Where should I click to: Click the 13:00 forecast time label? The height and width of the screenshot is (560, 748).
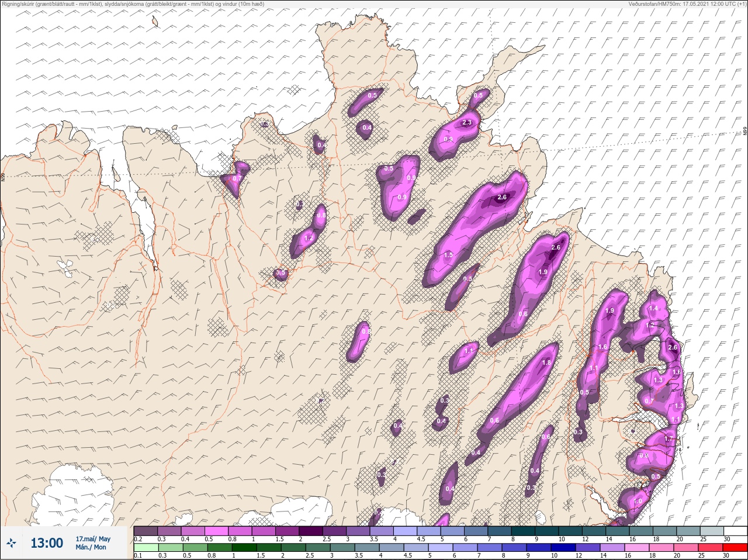[47, 543]
